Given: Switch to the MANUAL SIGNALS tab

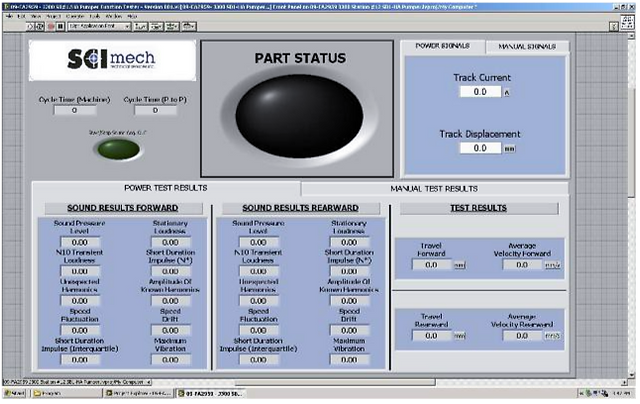Looking at the screenshot, I should [527, 47].
